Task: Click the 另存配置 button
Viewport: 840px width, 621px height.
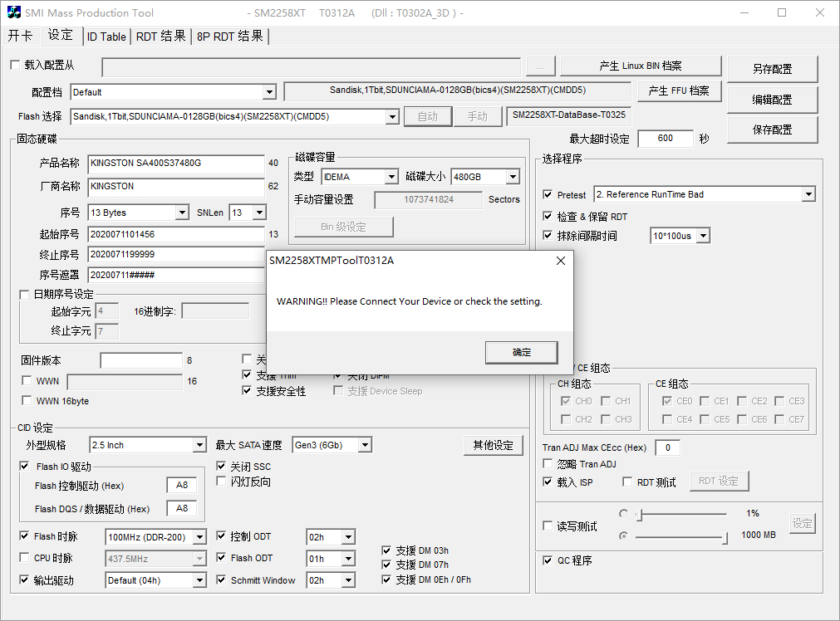Action: pyautogui.click(x=772, y=69)
